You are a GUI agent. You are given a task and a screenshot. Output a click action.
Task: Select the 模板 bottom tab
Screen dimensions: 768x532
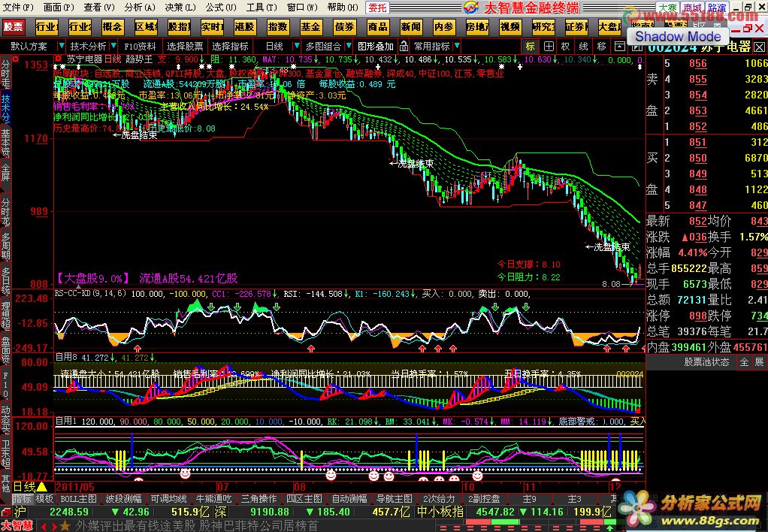coord(44,499)
